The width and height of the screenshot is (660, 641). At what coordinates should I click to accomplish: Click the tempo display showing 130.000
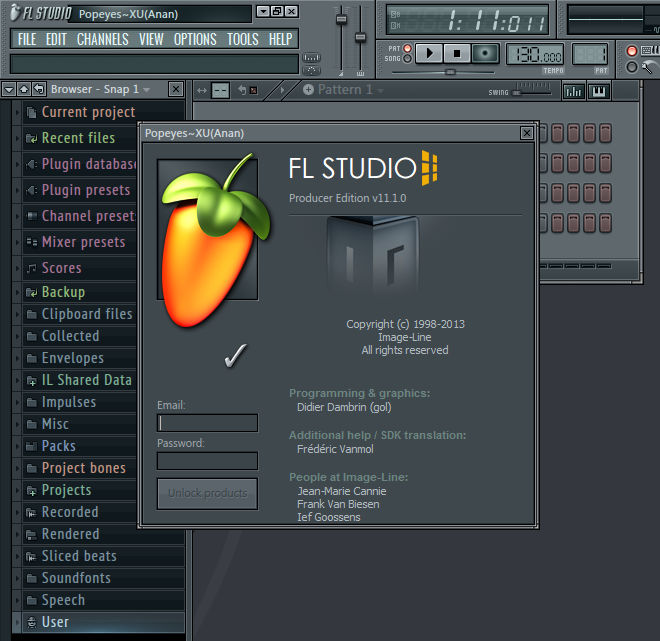[535, 54]
